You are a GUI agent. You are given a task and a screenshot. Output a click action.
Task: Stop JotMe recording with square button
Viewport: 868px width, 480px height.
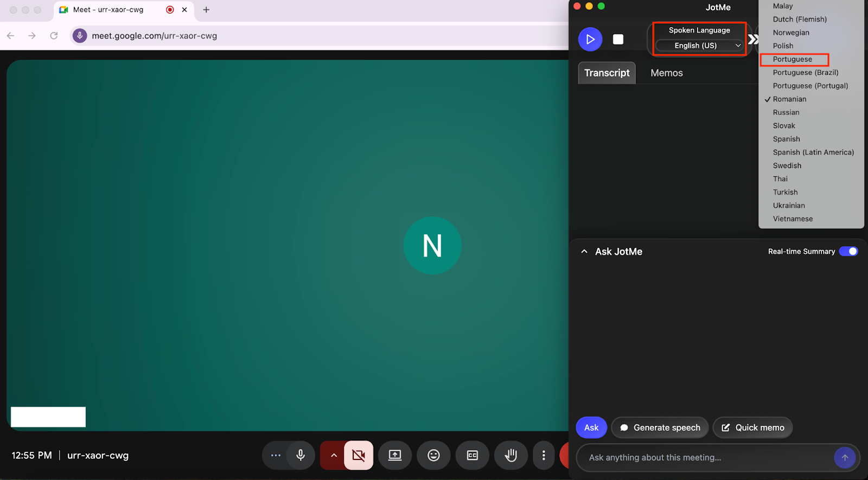tap(618, 39)
